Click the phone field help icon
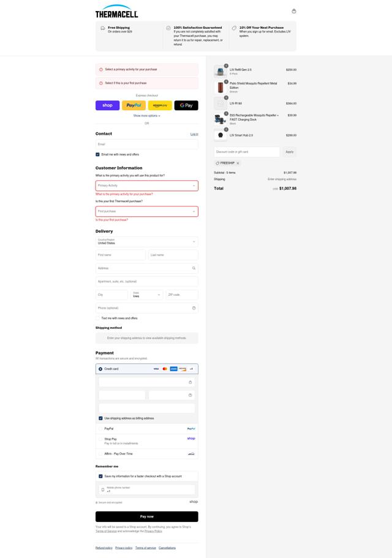 (x=194, y=308)
